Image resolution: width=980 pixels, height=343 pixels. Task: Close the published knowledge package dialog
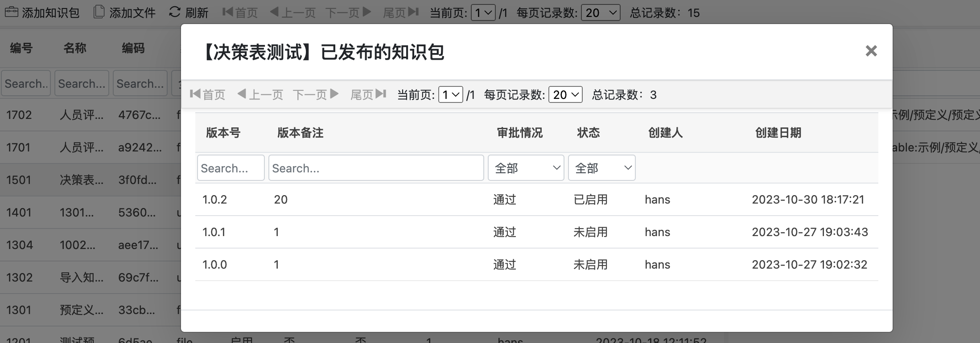tap(871, 51)
